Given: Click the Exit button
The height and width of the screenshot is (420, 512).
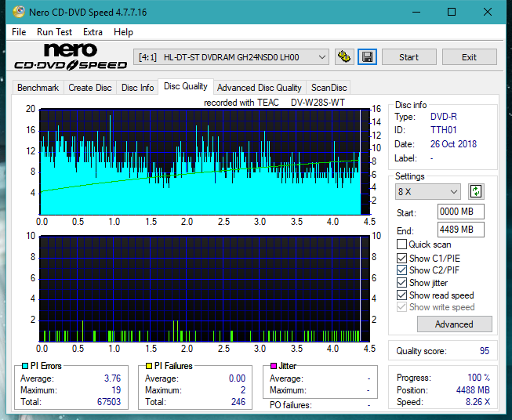Looking at the screenshot, I should [469, 57].
